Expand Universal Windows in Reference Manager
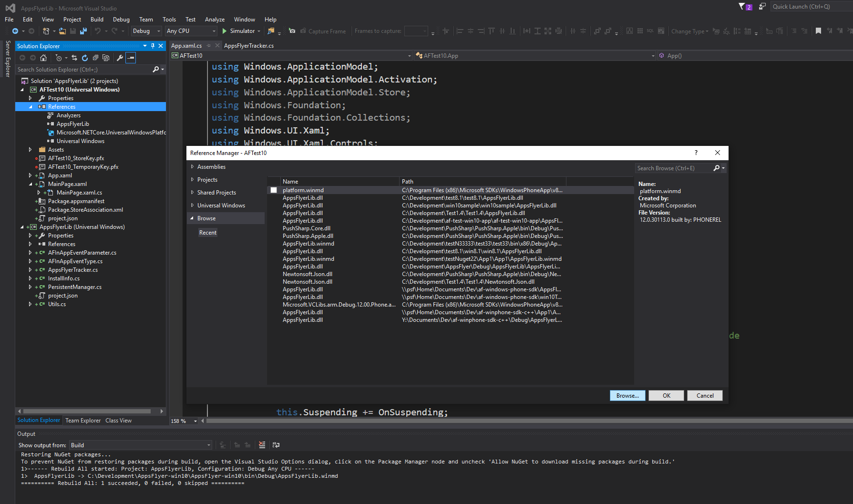853x504 pixels. click(192, 205)
